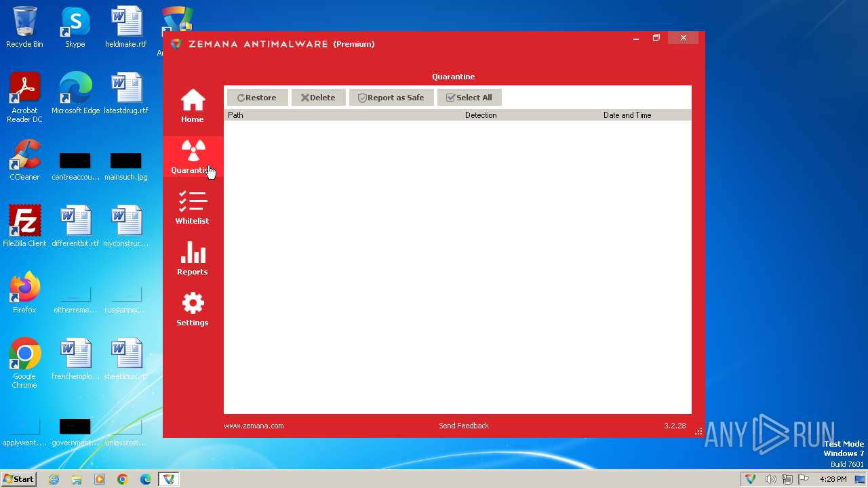Image resolution: width=868 pixels, height=488 pixels.
Task: Click the clock showing 4:28 PM
Action: pyautogui.click(x=833, y=479)
